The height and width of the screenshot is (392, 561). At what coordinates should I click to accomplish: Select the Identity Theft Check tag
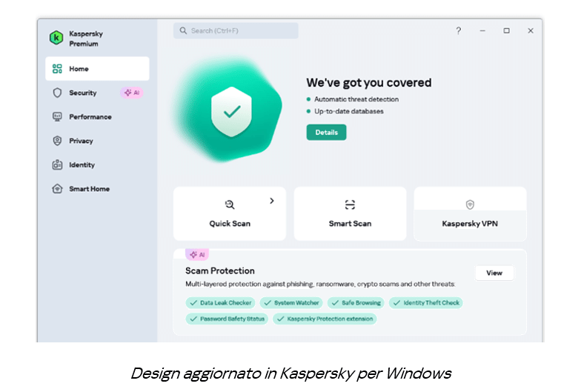426,302
